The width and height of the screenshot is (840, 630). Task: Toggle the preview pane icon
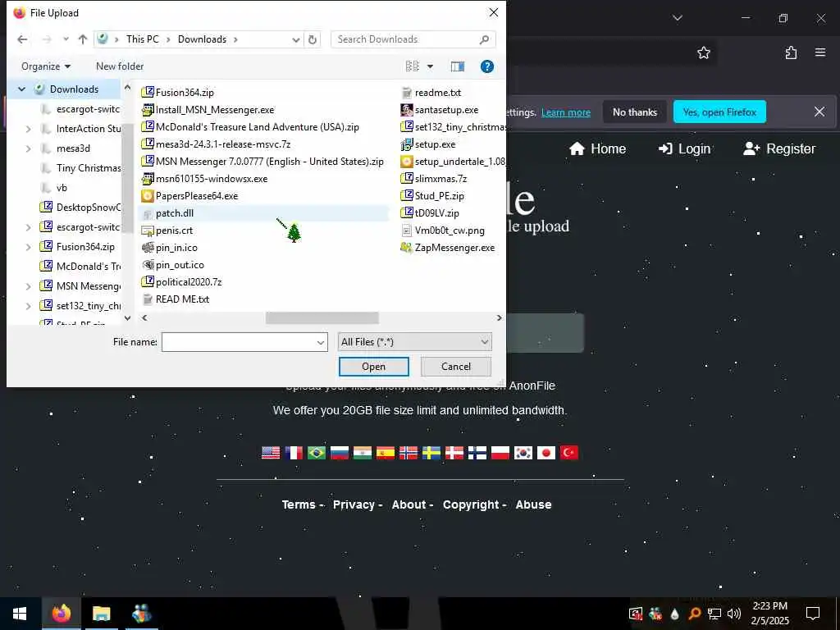[458, 66]
